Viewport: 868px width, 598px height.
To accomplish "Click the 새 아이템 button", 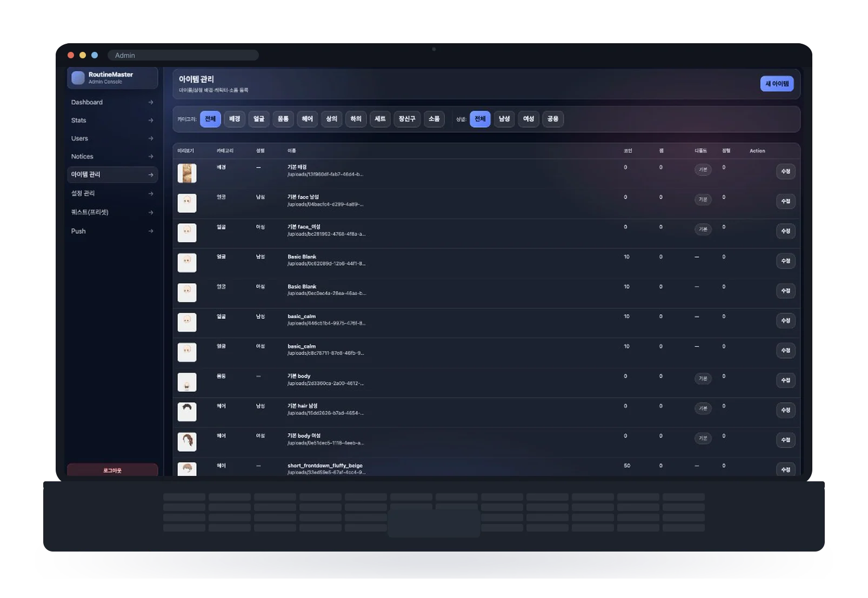I will tap(777, 84).
